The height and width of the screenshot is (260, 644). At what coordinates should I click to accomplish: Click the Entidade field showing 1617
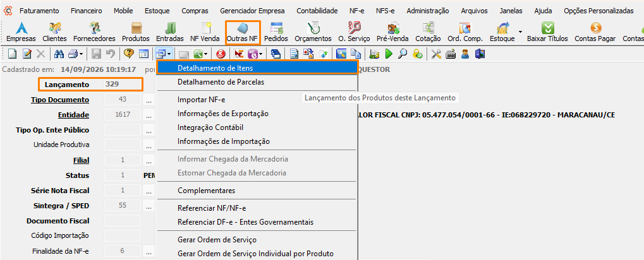(x=123, y=115)
